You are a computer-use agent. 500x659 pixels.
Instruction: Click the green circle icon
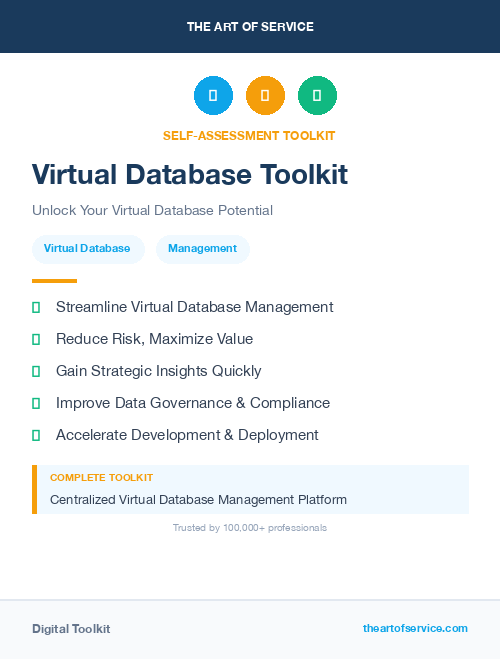[x=317, y=95]
